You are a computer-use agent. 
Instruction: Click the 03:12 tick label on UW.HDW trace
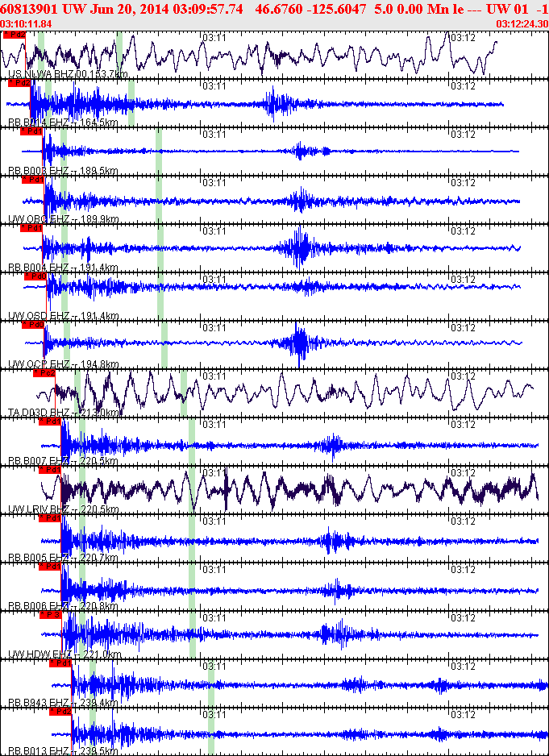pyautogui.click(x=463, y=617)
